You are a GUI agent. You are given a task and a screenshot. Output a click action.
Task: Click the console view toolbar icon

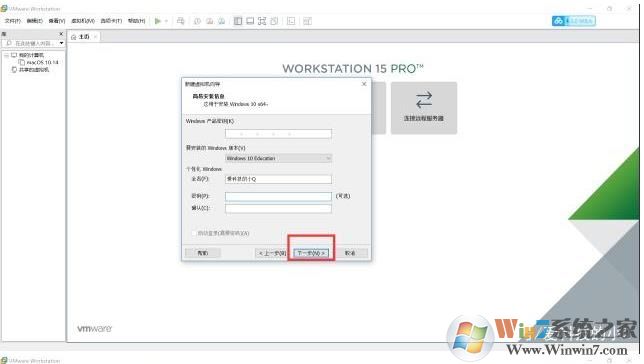pos(291,21)
